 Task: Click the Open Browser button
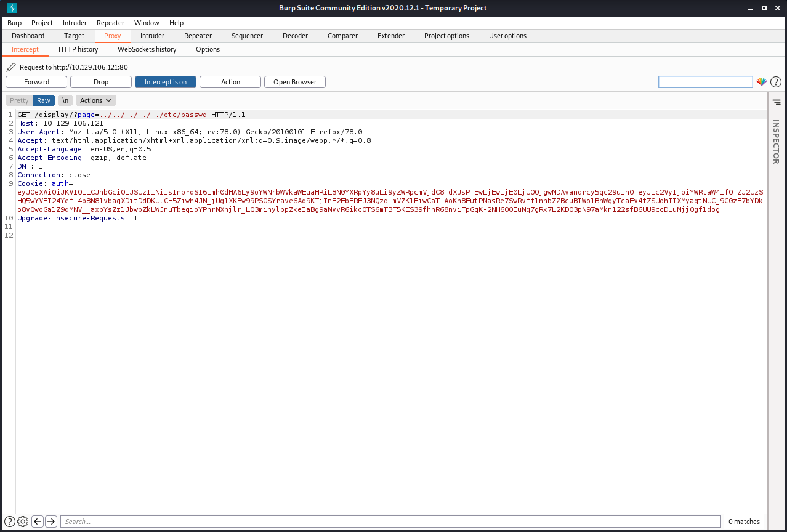(x=295, y=82)
